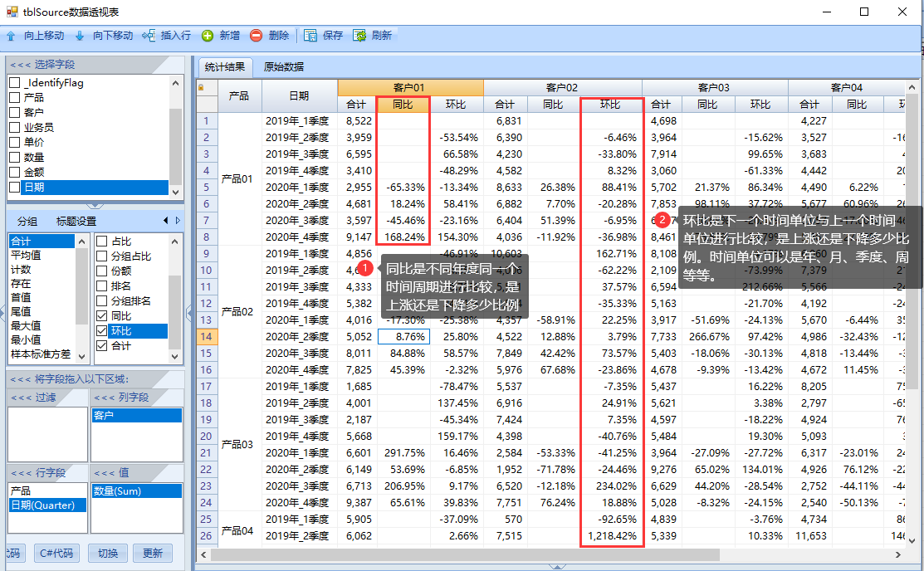
Task: Click the right arrow beside 标题设置
Action: click(178, 221)
